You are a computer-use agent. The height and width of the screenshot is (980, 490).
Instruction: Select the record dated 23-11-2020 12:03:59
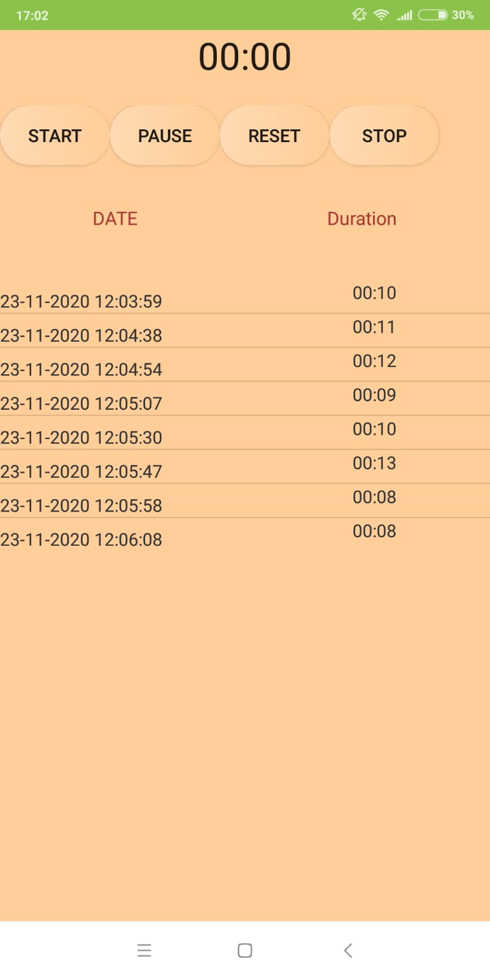point(245,297)
